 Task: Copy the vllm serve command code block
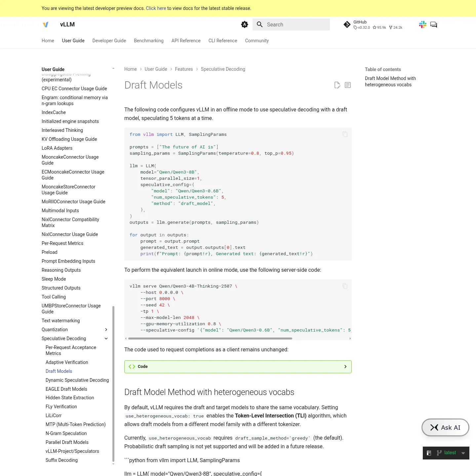click(x=345, y=286)
